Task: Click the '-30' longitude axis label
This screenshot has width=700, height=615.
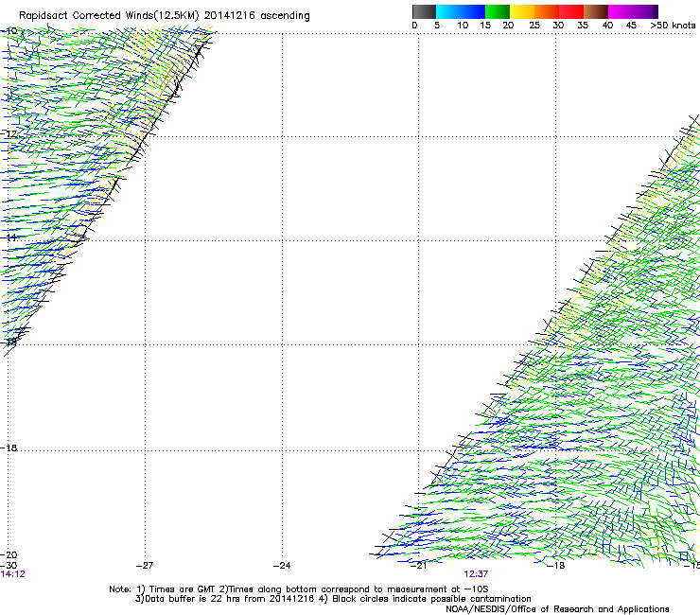Action: click(9, 566)
